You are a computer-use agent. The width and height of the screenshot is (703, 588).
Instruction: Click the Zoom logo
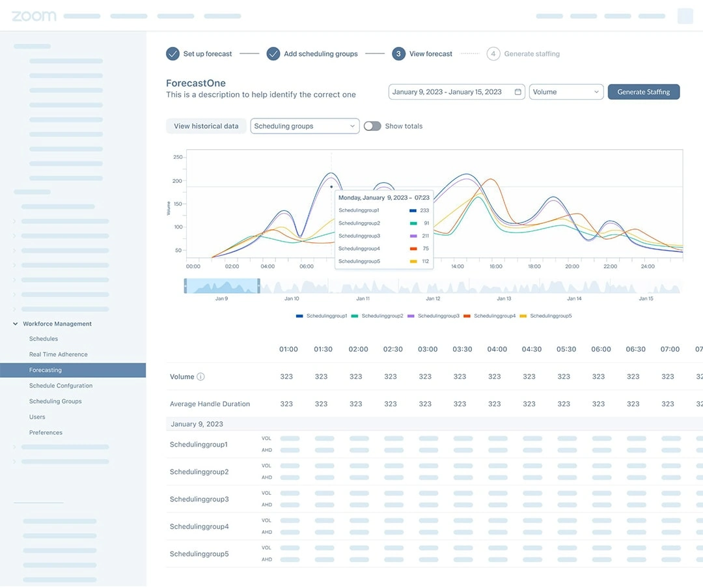pos(34,16)
